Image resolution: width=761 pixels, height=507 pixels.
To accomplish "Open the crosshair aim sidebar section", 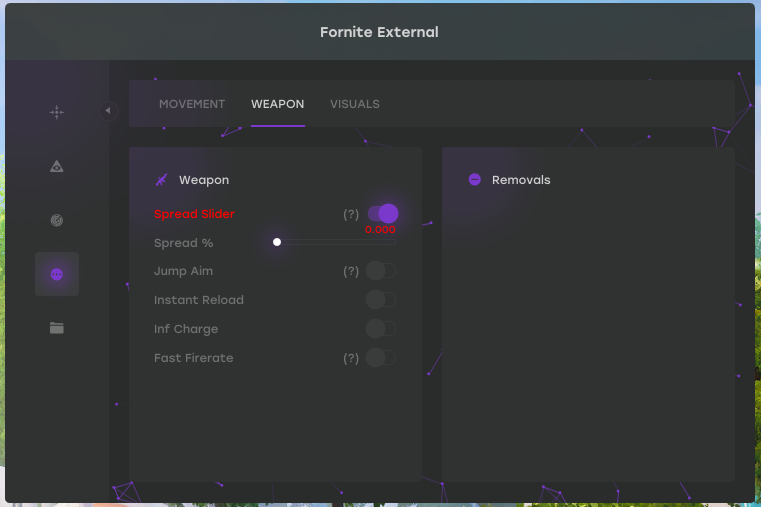I will [57, 112].
